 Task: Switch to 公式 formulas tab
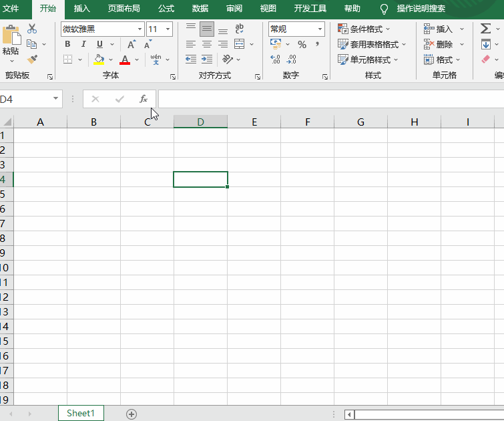pos(166,9)
